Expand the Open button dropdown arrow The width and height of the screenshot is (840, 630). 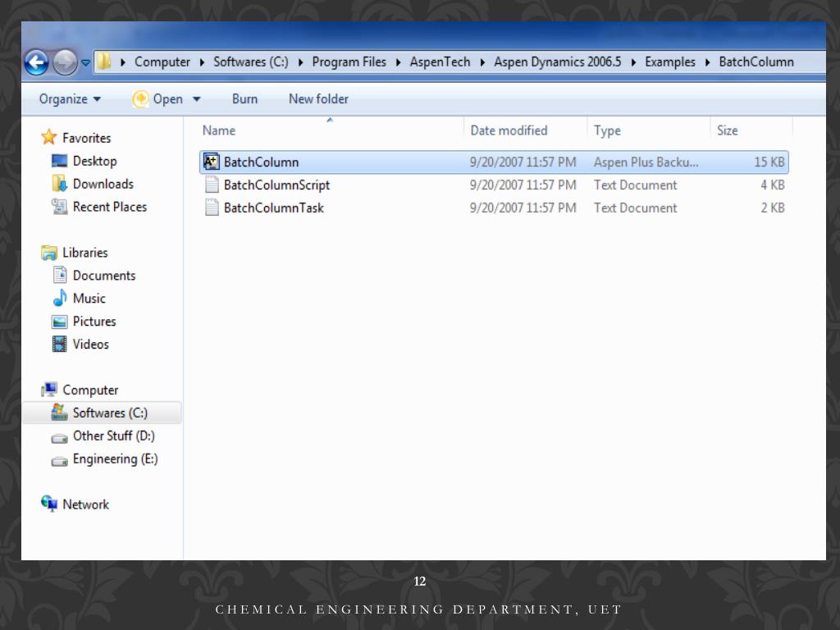pos(197,99)
